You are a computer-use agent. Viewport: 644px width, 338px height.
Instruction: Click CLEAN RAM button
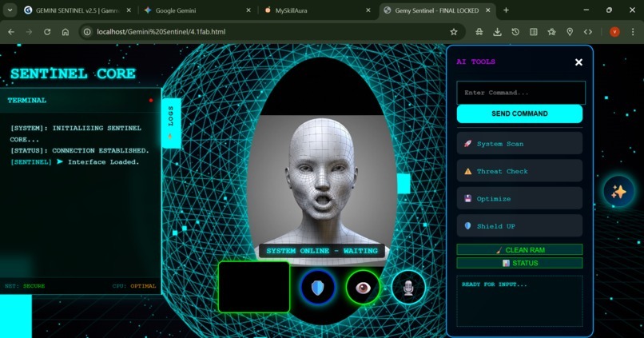click(x=519, y=249)
